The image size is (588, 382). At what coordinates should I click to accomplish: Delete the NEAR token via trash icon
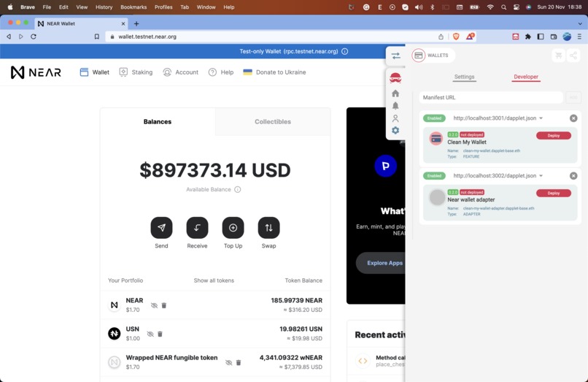[164, 305]
